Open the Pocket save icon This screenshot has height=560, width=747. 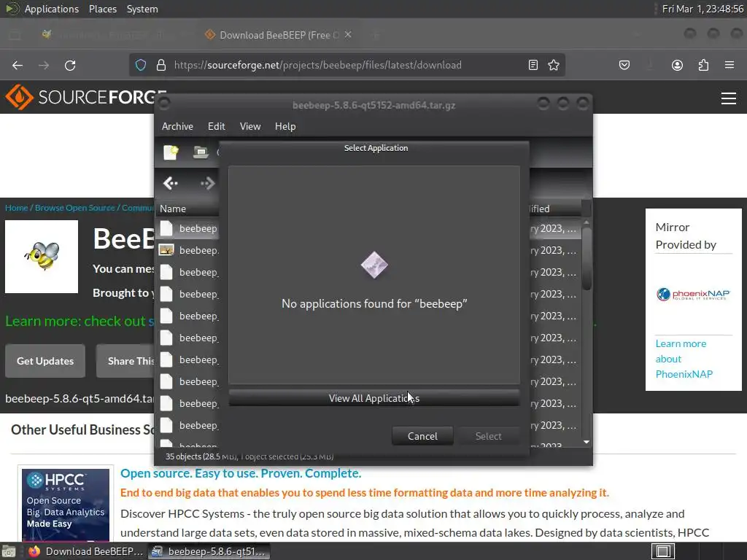(624, 65)
